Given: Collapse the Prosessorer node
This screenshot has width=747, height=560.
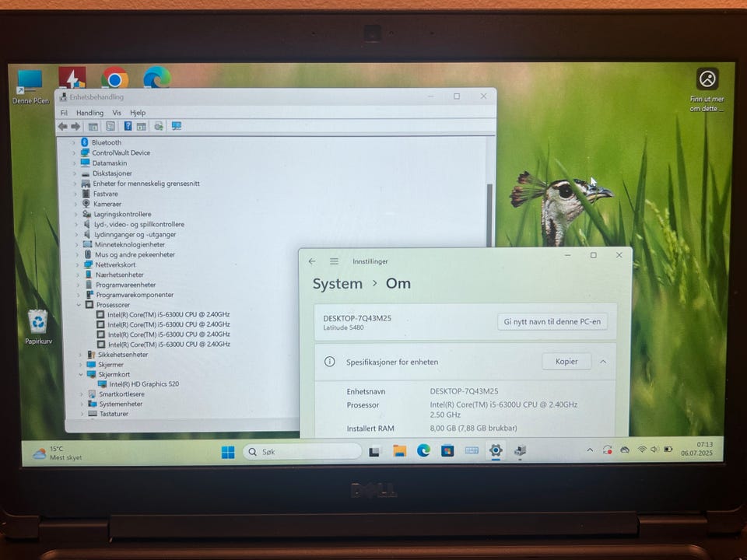Looking at the screenshot, I should tap(79, 305).
